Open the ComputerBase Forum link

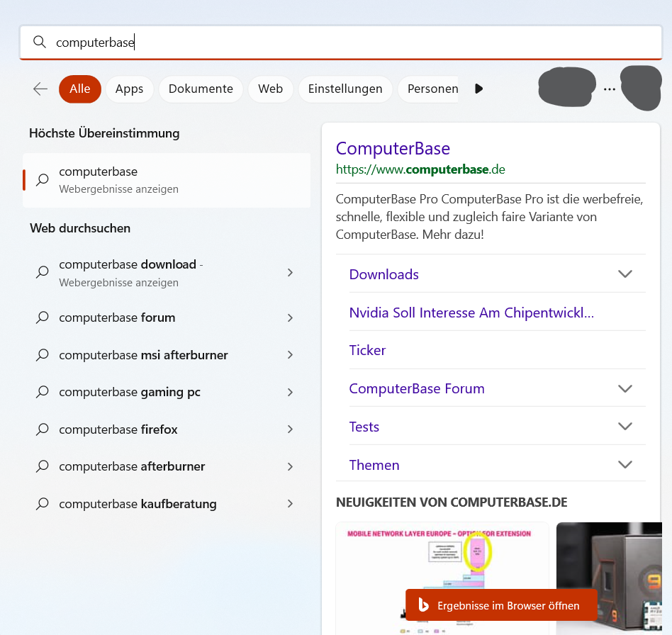[417, 388]
